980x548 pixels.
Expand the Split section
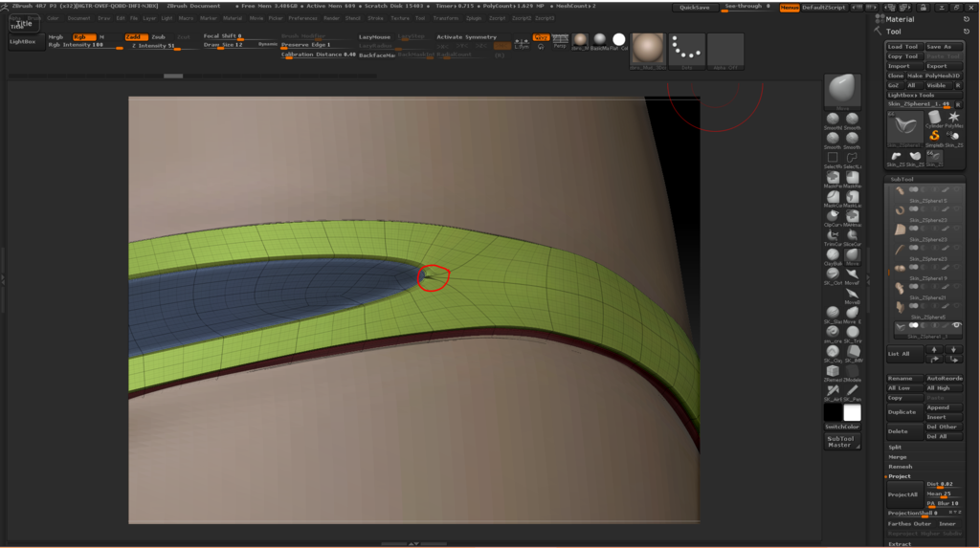[x=895, y=447]
